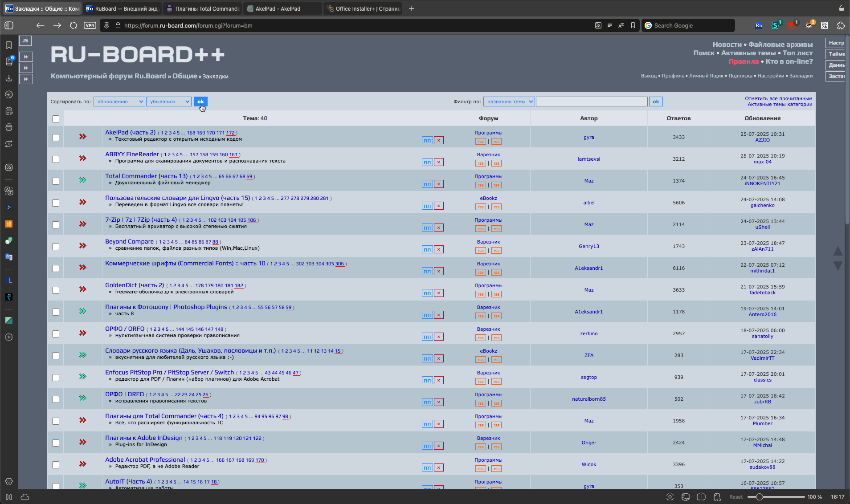This screenshot has width=850, height=504.
Task: Click the ok button next to filter field
Action: tap(656, 102)
